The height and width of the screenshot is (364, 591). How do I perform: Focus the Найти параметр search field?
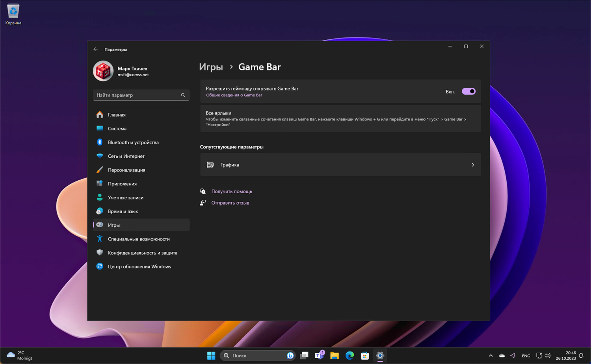[136, 95]
